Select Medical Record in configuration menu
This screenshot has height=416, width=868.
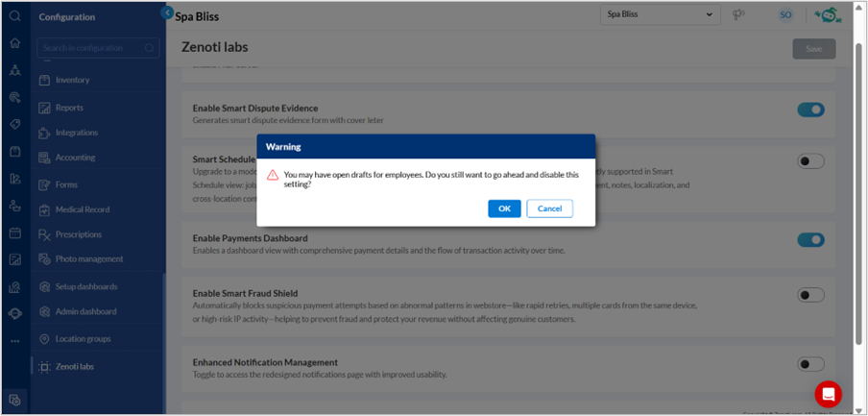tap(82, 209)
